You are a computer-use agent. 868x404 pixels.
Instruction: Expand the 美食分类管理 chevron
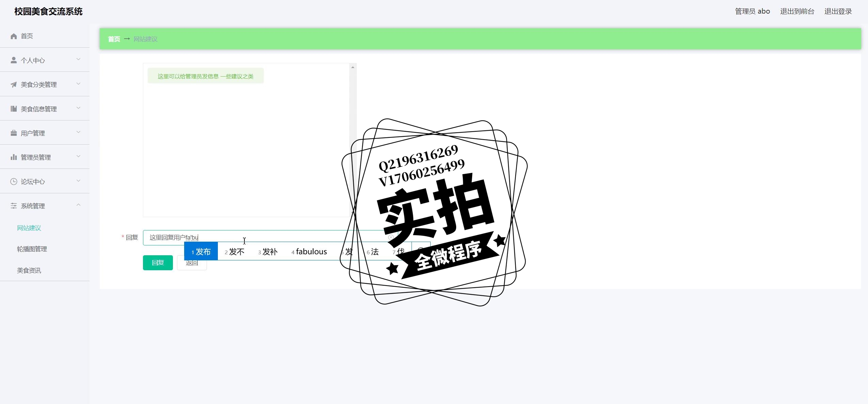coord(79,84)
